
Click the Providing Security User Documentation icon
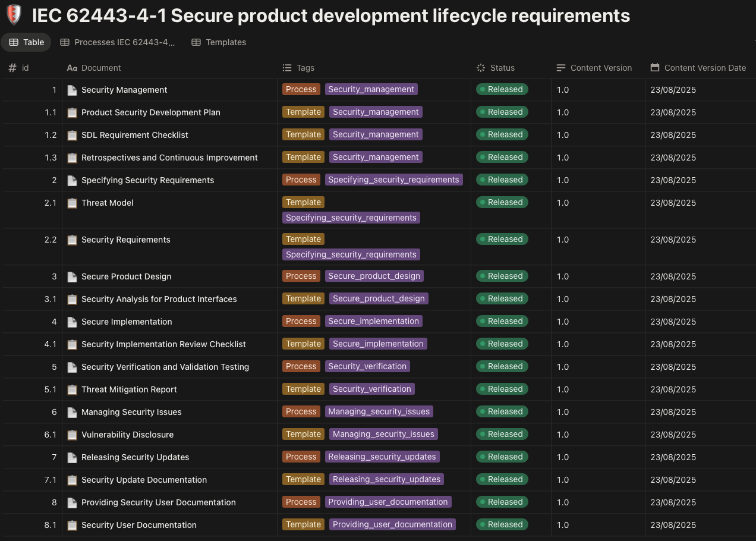pos(72,502)
